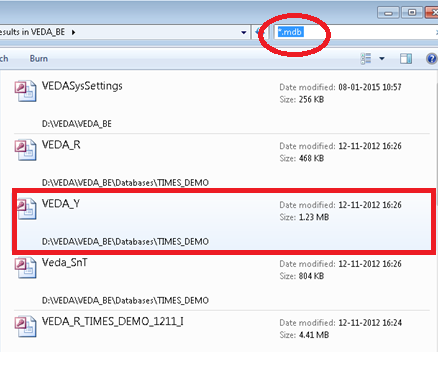The image size is (438, 381).
Task: Click the VEDASysSettings file name
Action: (82, 86)
